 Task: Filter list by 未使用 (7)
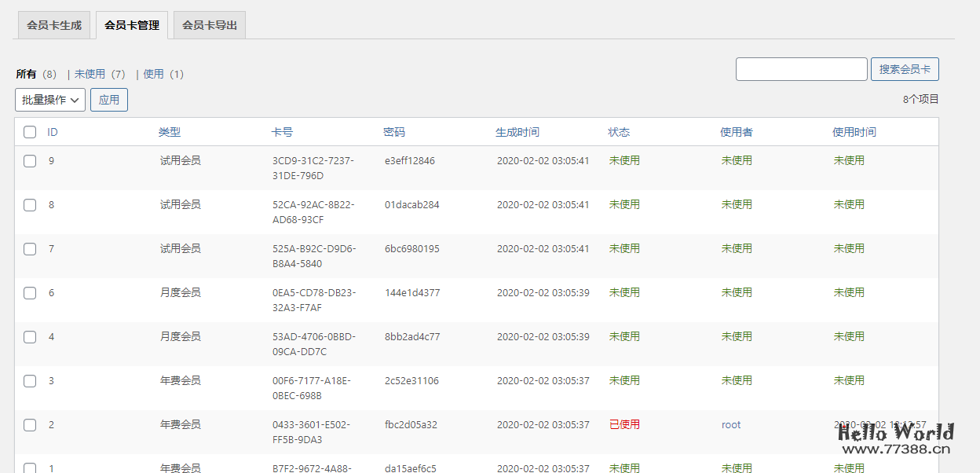pos(89,73)
